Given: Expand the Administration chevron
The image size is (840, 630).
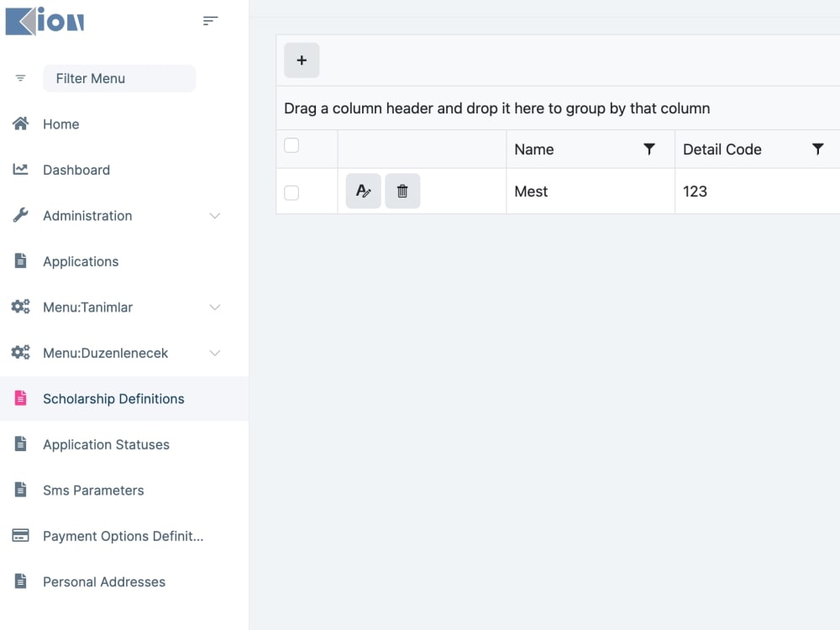Looking at the screenshot, I should click(x=215, y=216).
